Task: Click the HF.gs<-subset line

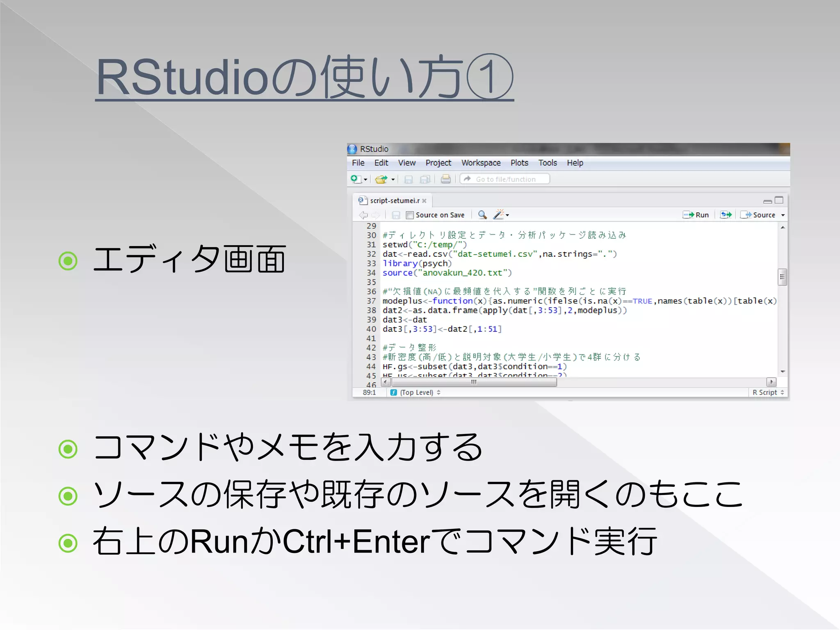Action: pos(475,367)
